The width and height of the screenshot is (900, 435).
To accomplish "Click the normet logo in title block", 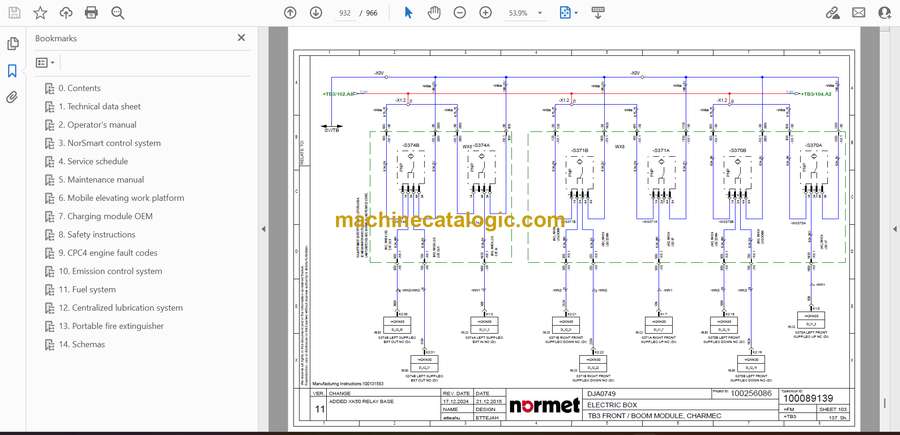I will coord(544,405).
